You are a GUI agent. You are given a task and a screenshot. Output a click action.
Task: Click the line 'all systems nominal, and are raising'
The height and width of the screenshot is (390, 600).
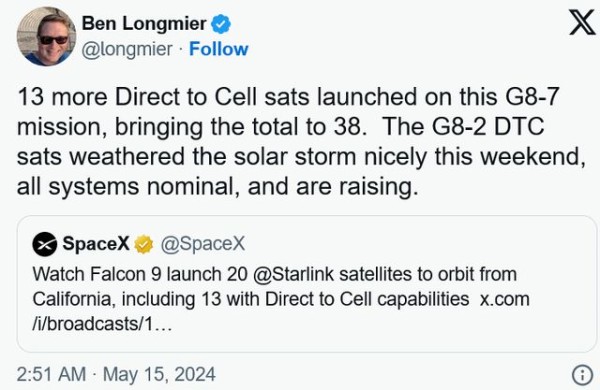pyautogui.click(x=217, y=187)
